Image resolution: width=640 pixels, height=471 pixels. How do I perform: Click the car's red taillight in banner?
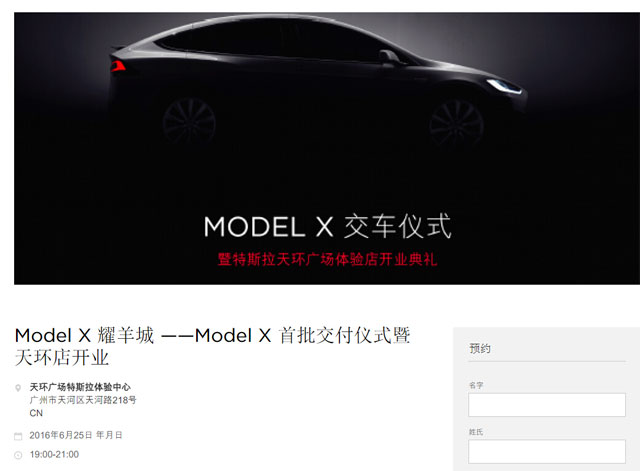point(118,66)
